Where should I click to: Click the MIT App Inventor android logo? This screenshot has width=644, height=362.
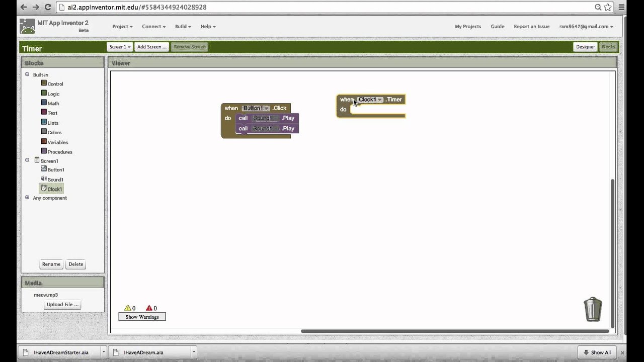(27, 26)
